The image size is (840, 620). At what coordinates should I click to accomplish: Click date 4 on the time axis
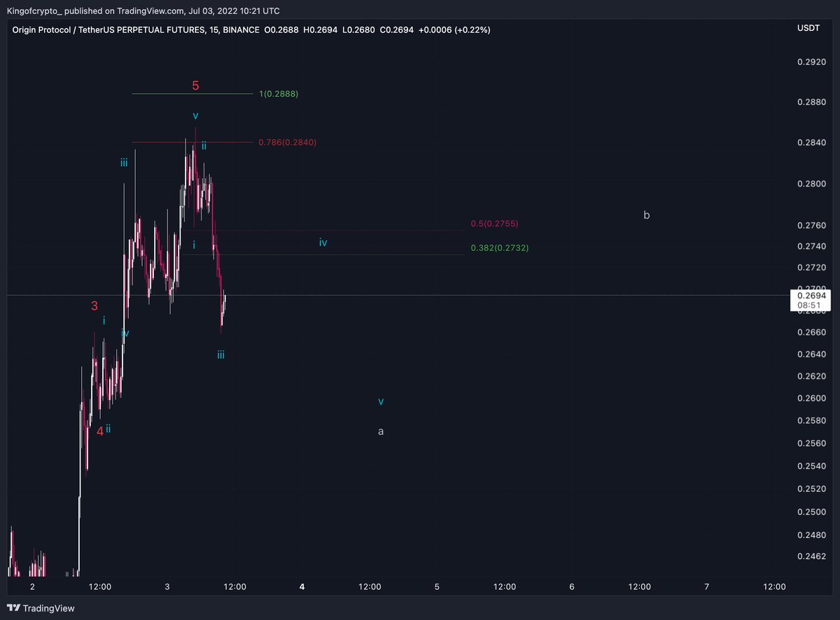click(x=302, y=587)
